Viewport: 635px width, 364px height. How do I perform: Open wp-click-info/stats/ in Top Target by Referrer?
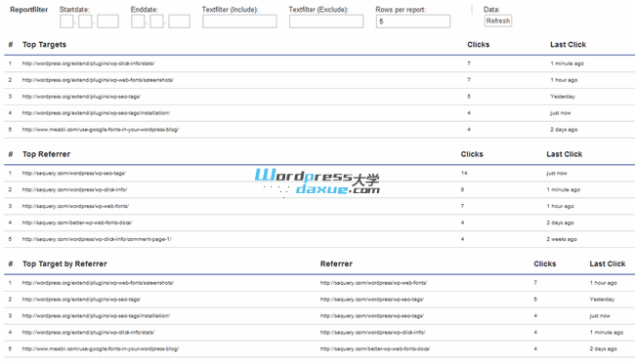(x=88, y=333)
